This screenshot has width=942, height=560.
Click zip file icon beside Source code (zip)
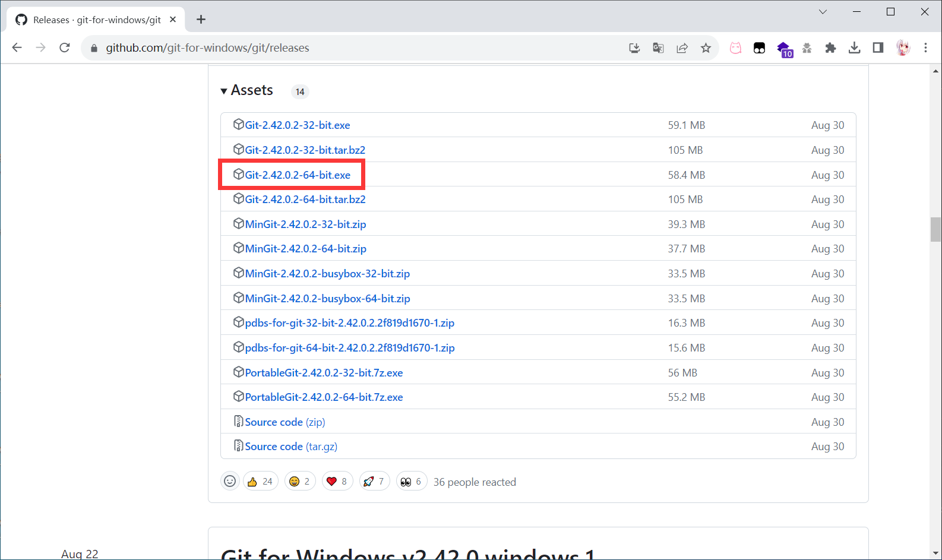click(238, 421)
